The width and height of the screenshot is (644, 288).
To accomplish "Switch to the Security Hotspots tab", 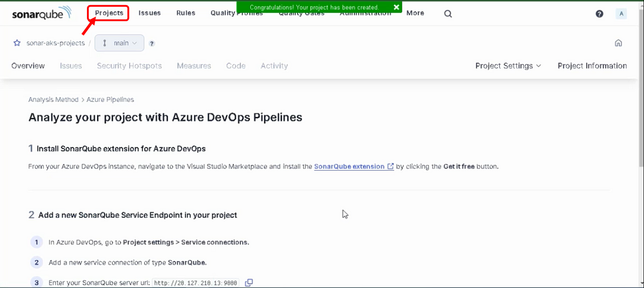I will [x=129, y=66].
